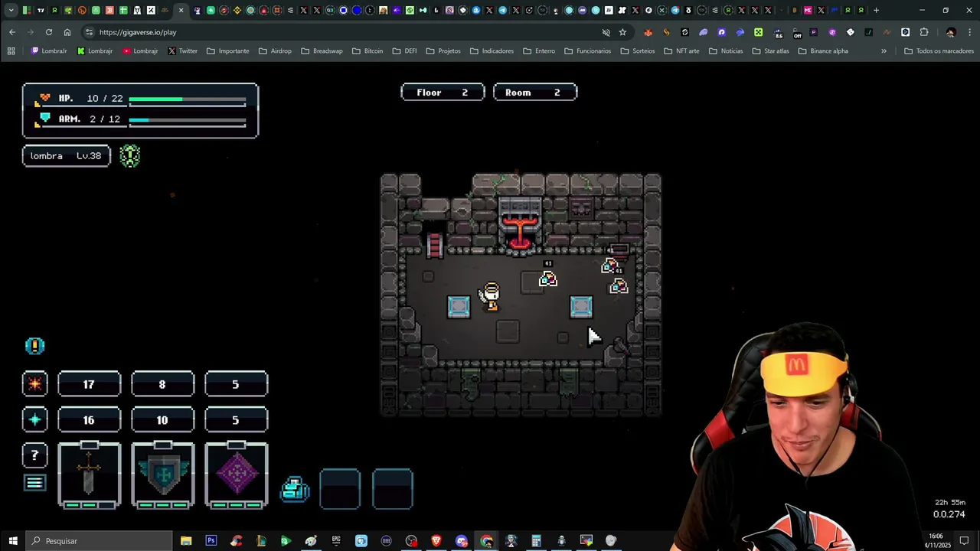Select the sword attack card

coord(89,475)
